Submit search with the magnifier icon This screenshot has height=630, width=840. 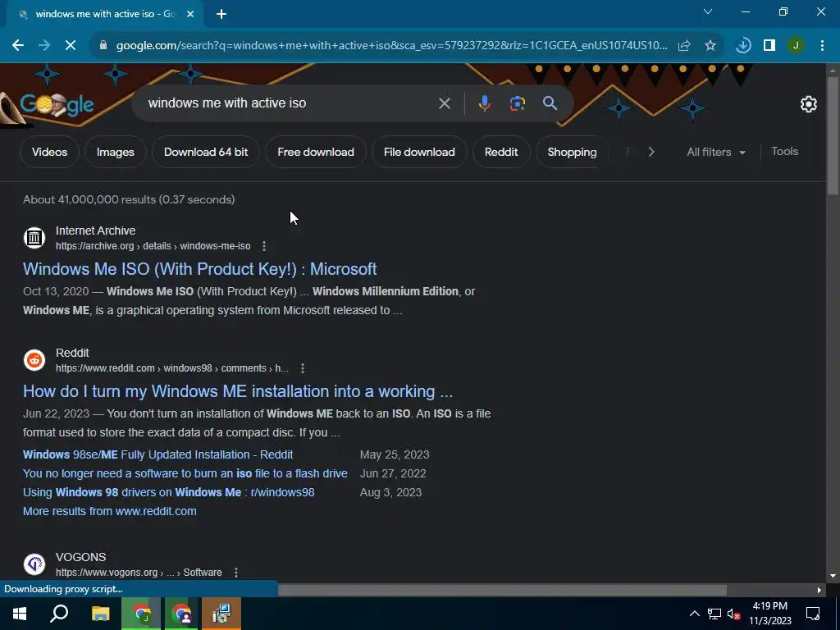pyautogui.click(x=550, y=103)
